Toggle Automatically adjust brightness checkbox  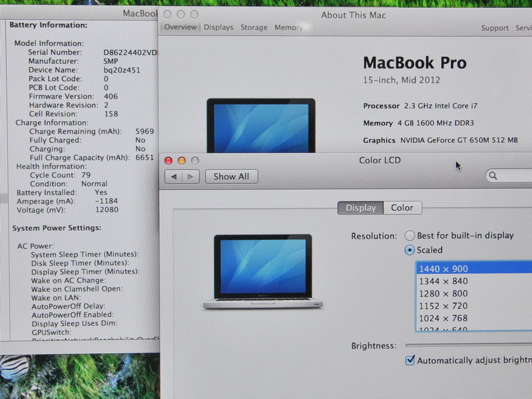coord(410,360)
